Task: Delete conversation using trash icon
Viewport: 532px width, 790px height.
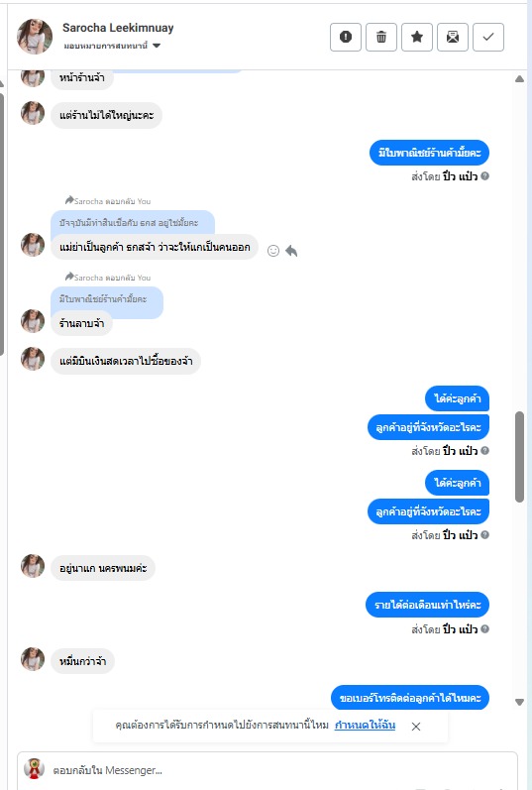Action: 381,38
